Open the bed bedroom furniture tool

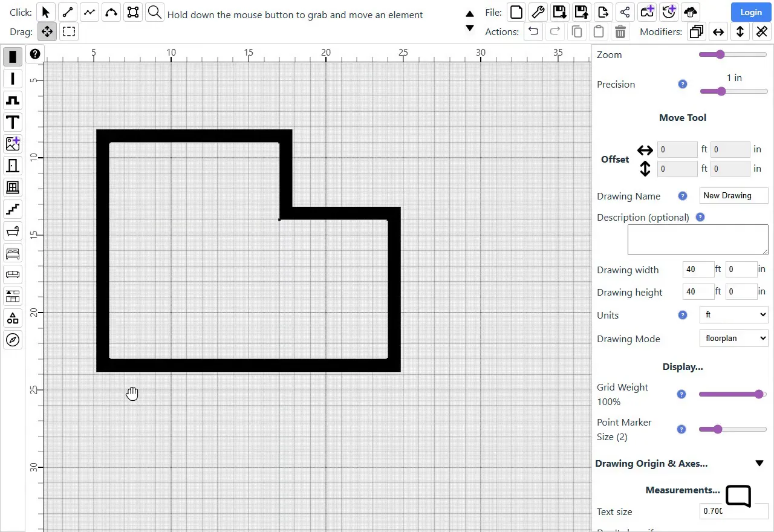13,253
